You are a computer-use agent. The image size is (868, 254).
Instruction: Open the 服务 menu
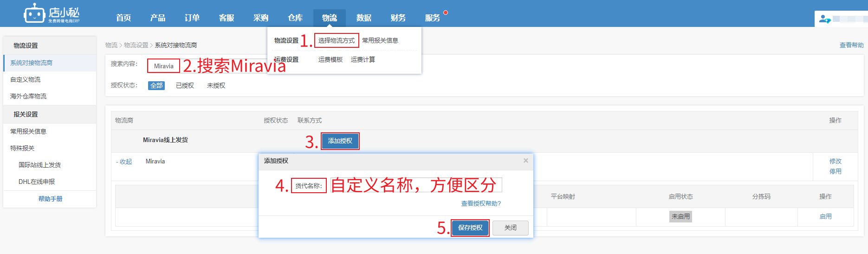(x=433, y=18)
